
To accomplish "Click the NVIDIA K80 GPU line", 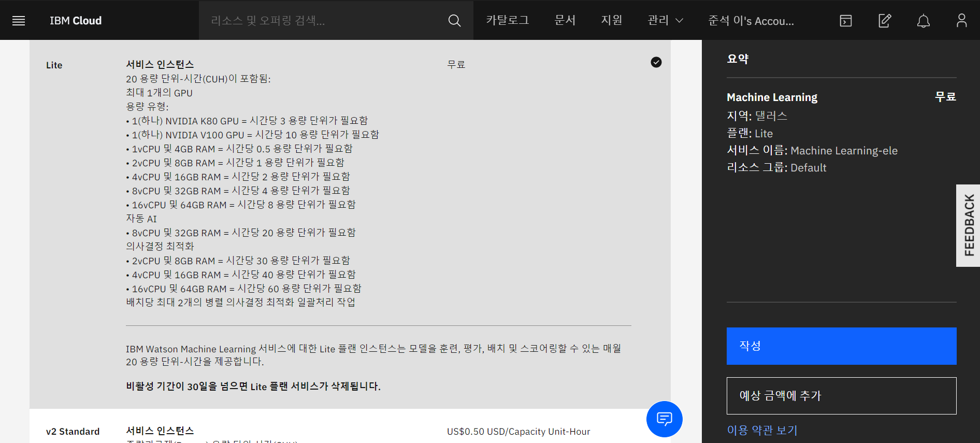I will coord(247,121).
